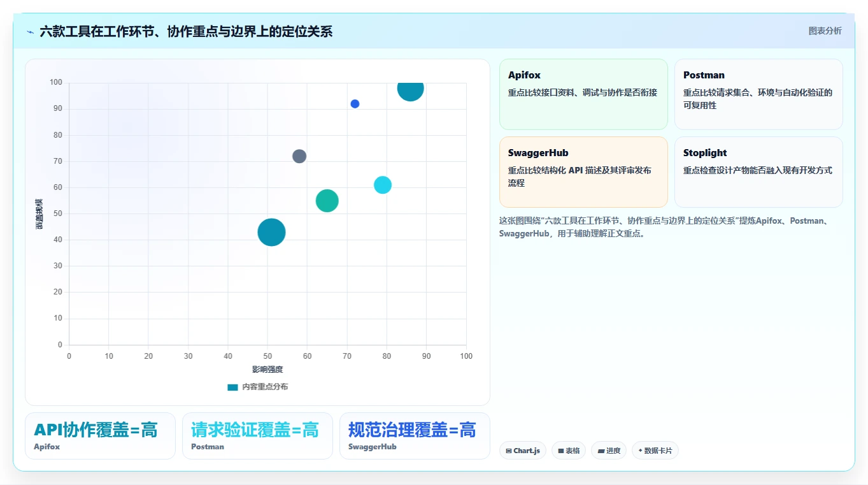The width and height of the screenshot is (868, 485).
Task: Select the gray bubble near 72
Action: [299, 156]
